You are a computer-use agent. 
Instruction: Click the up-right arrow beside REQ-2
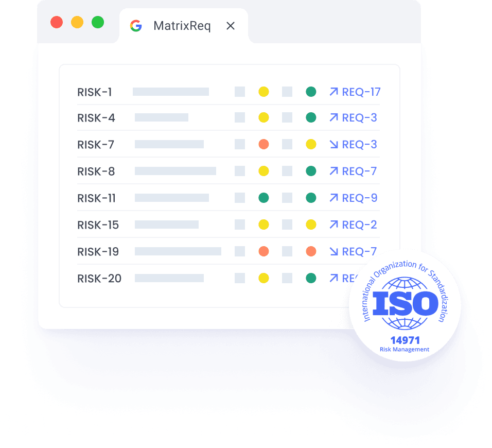333,225
